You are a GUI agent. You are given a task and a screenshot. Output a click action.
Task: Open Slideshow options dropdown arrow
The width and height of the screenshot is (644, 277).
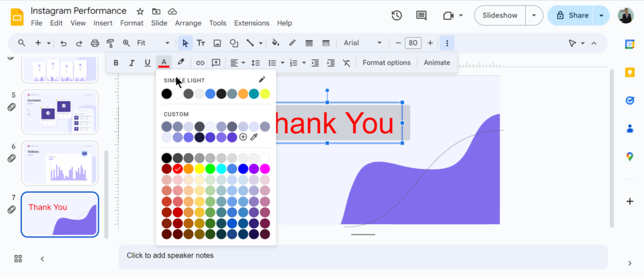(534, 16)
